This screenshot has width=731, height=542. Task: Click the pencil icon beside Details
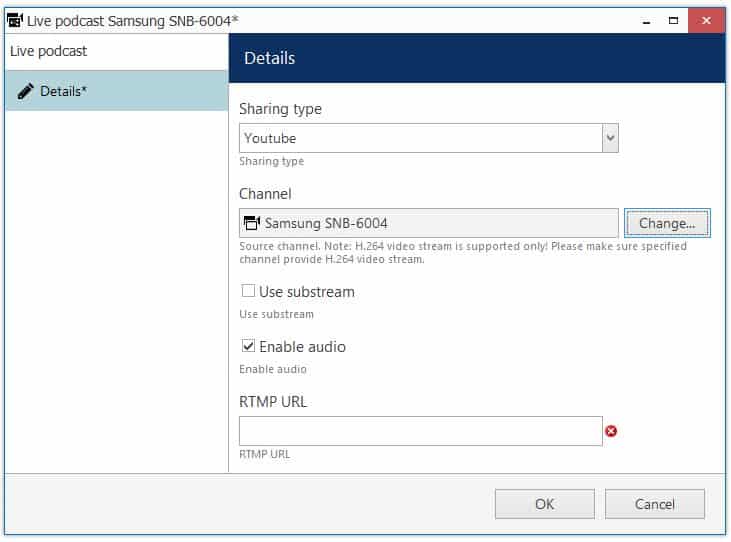pyautogui.click(x=26, y=91)
